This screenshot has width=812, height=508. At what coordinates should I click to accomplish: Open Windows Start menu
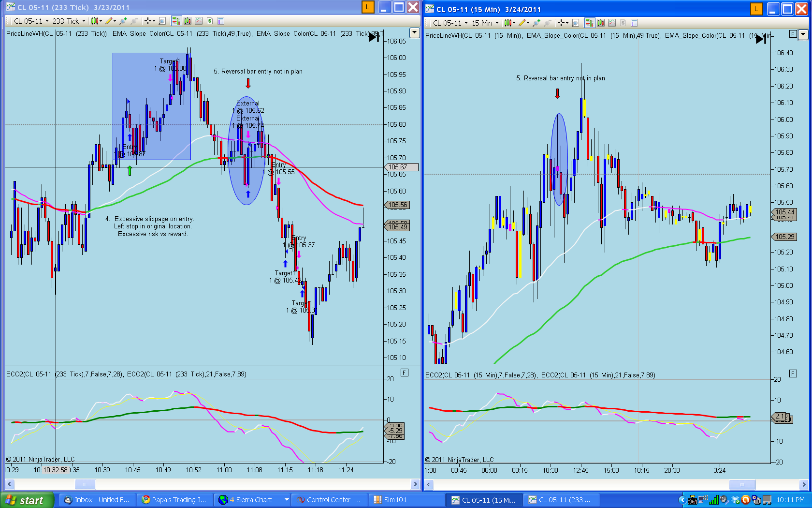[28, 500]
